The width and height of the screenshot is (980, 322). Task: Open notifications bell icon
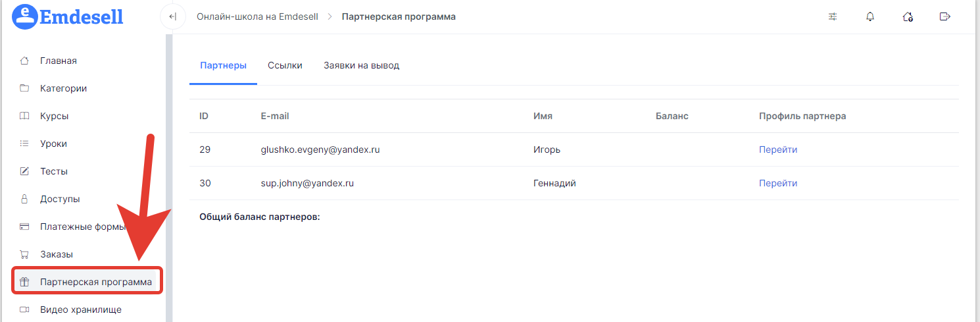click(x=870, y=16)
